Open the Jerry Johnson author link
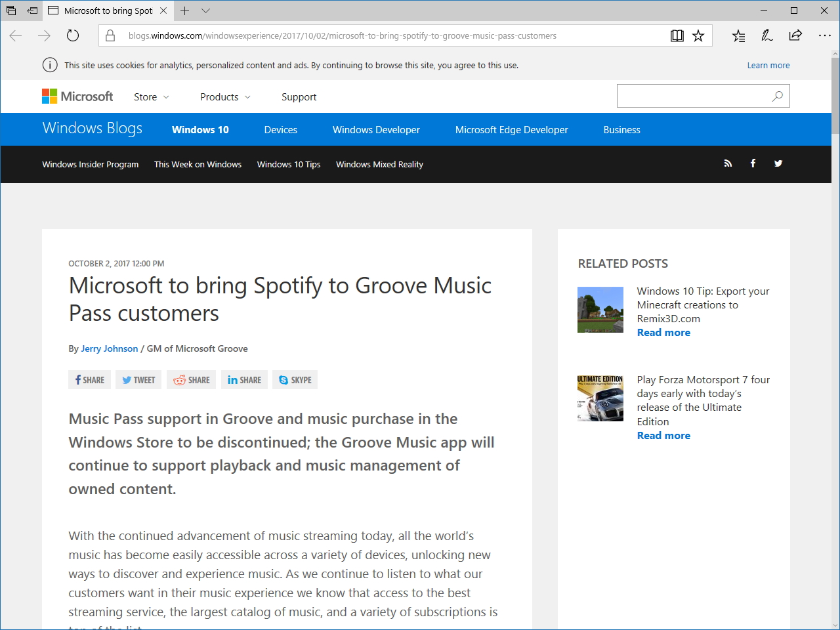 (110, 348)
